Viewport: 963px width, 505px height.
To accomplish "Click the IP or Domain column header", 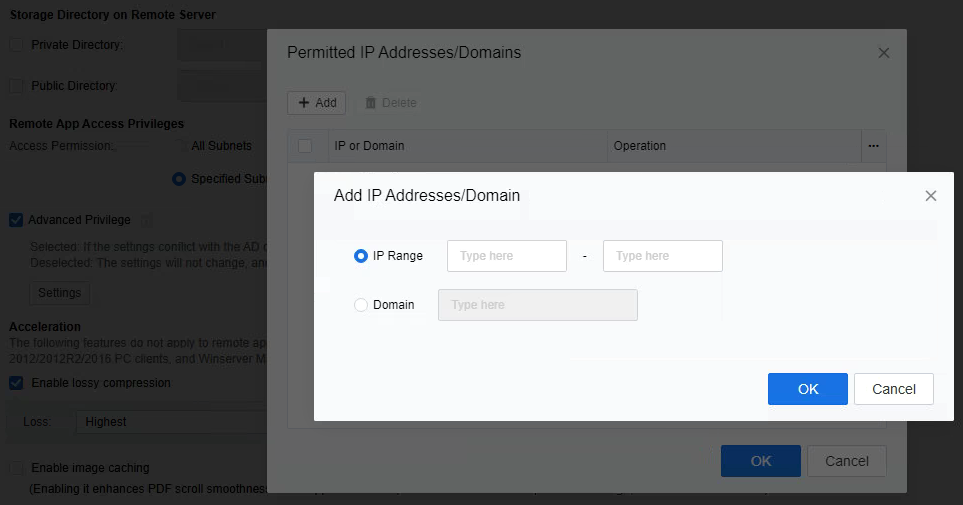I will 369,146.
